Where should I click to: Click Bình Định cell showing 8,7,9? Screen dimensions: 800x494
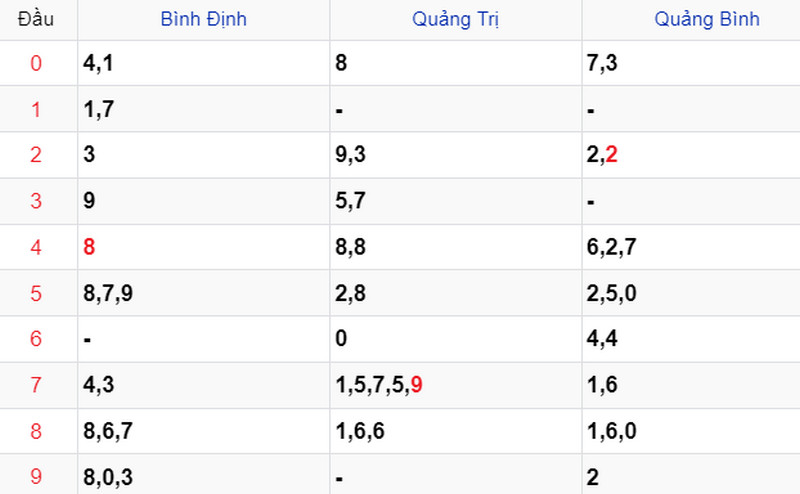pos(107,293)
